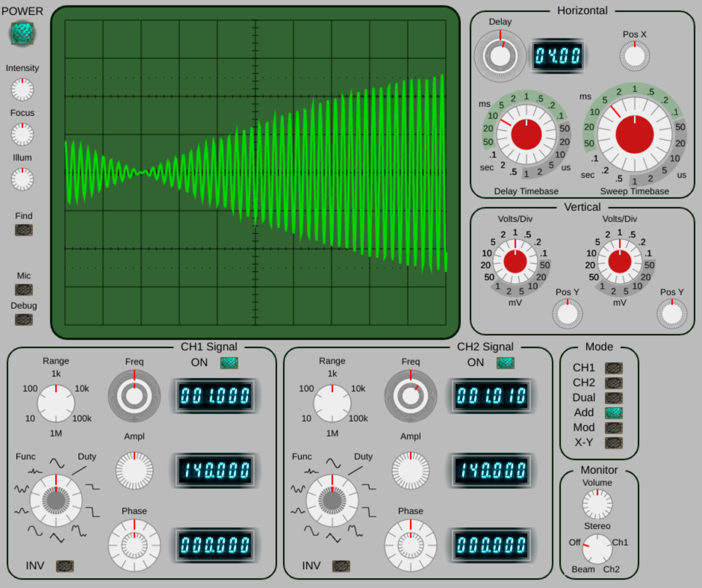
Task: Click the Delay Timebase red knob
Action: [x=526, y=134]
